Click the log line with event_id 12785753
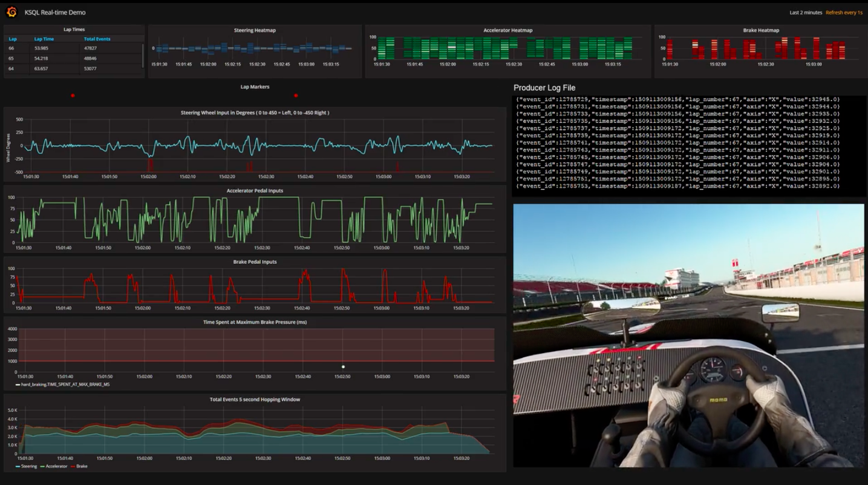 pos(677,186)
